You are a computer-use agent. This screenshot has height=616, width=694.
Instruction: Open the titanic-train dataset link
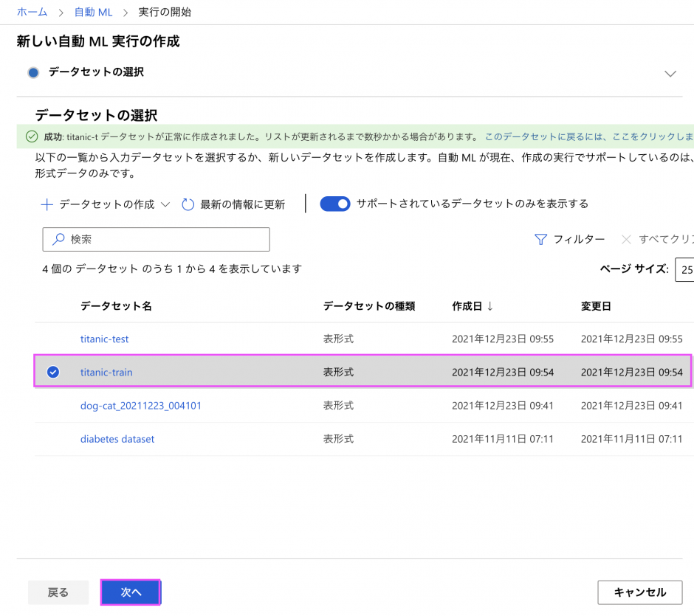click(x=106, y=373)
